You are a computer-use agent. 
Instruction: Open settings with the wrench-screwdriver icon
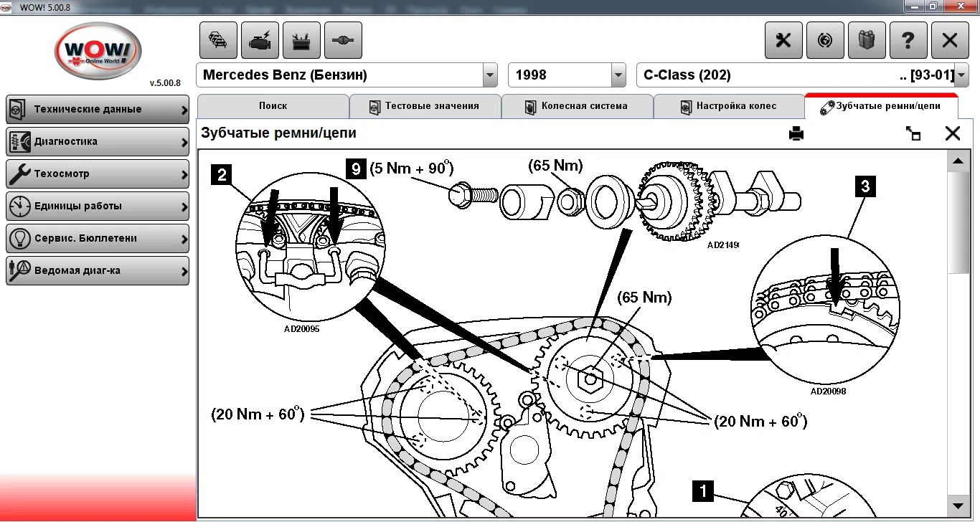pyautogui.click(x=783, y=41)
